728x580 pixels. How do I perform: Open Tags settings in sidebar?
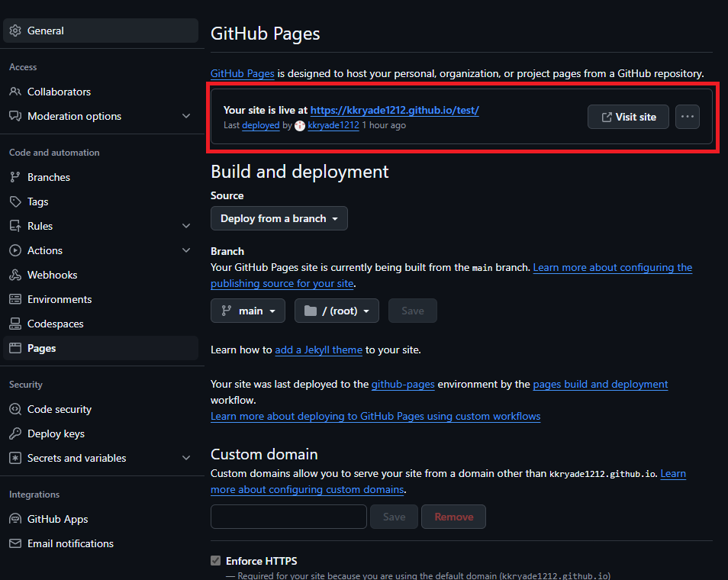(x=101, y=201)
